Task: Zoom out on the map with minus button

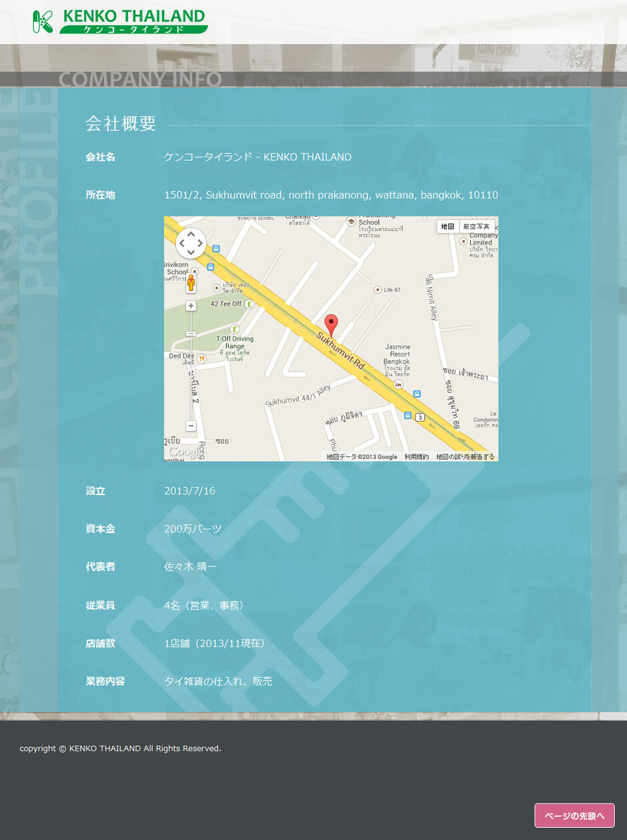Action: pyautogui.click(x=191, y=426)
